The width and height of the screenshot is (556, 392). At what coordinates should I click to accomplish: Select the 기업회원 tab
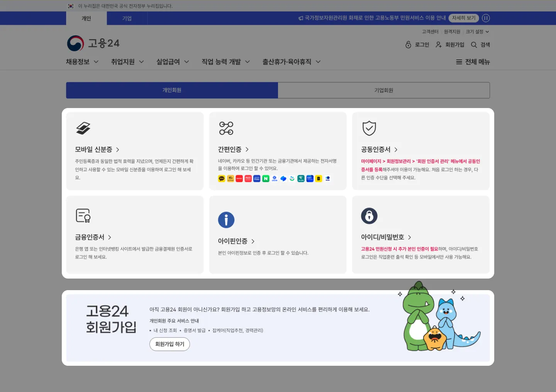click(x=384, y=90)
